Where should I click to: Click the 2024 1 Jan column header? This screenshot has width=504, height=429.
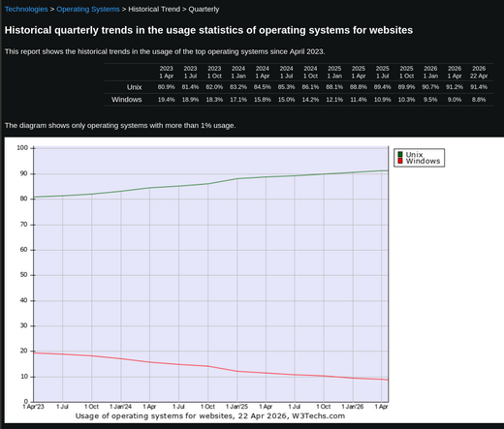[238, 73]
